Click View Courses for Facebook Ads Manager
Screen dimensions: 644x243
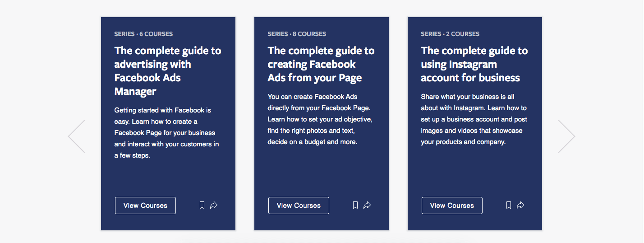(145, 206)
